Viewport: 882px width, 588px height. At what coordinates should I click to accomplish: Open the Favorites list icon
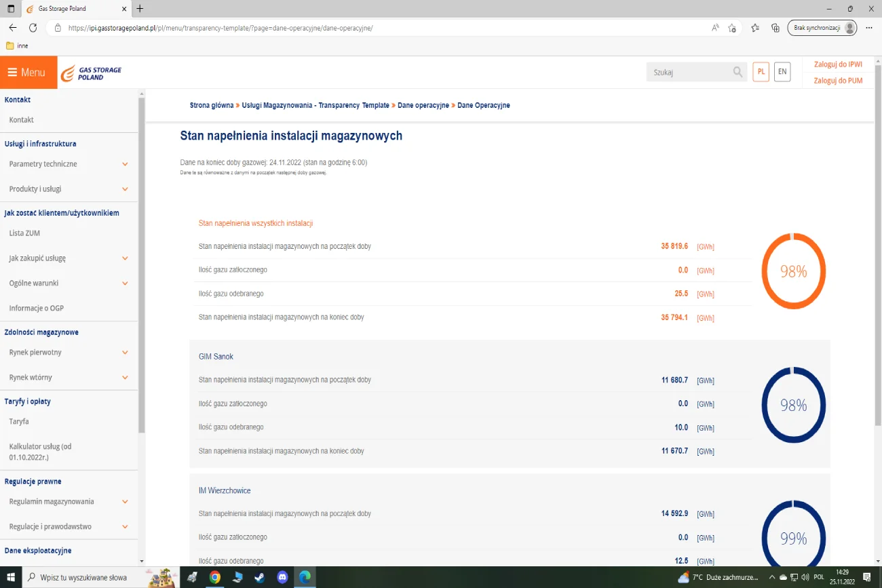tap(755, 28)
